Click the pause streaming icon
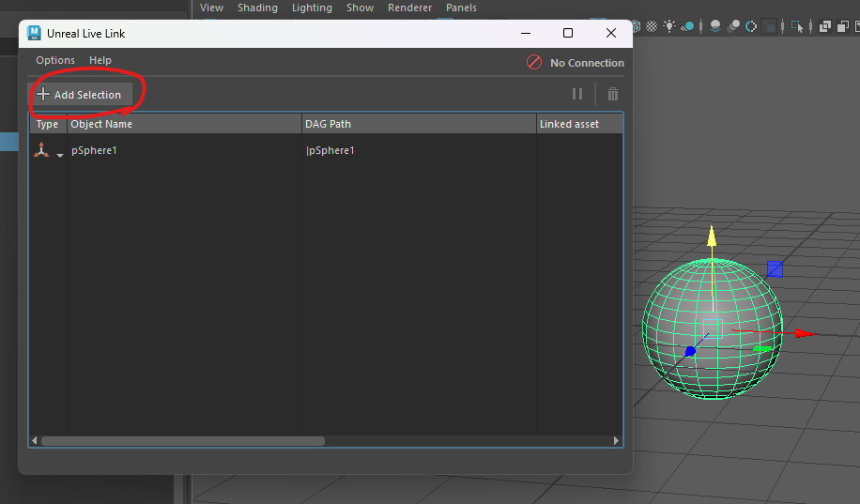860x504 pixels. coord(577,95)
